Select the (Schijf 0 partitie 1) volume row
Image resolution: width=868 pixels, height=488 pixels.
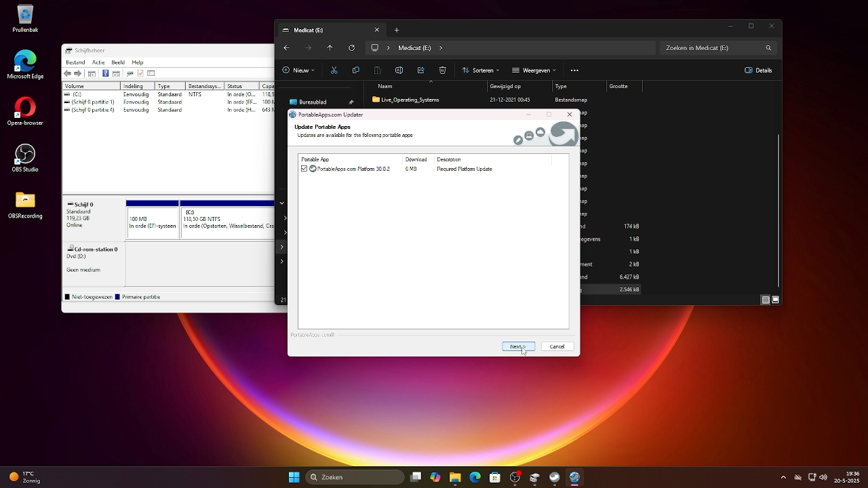pyautogui.click(x=168, y=102)
